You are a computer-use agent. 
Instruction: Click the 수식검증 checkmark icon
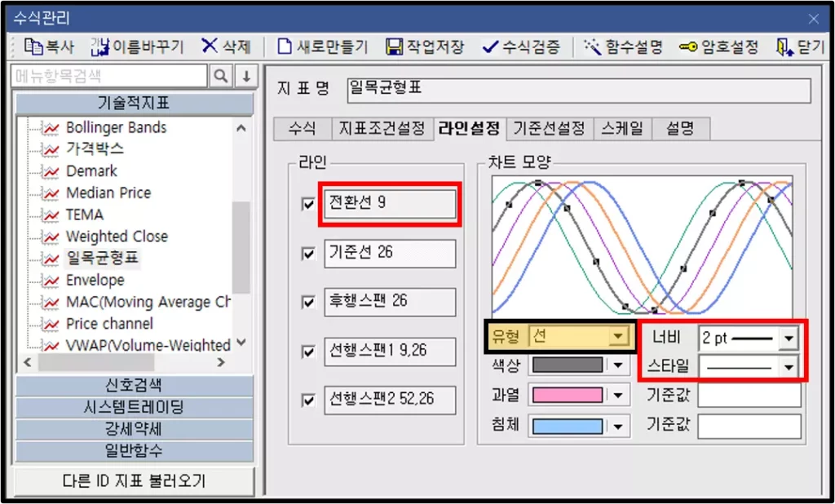490,47
